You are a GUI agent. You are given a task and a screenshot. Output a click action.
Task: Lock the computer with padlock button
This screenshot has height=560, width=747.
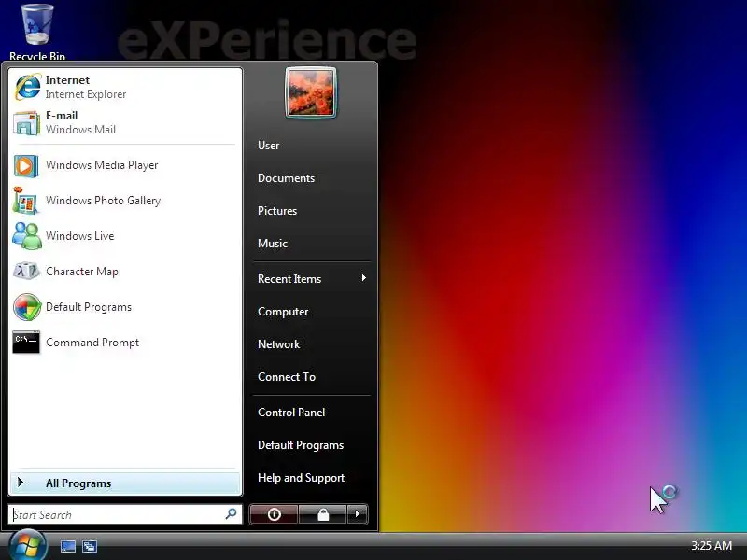click(323, 514)
